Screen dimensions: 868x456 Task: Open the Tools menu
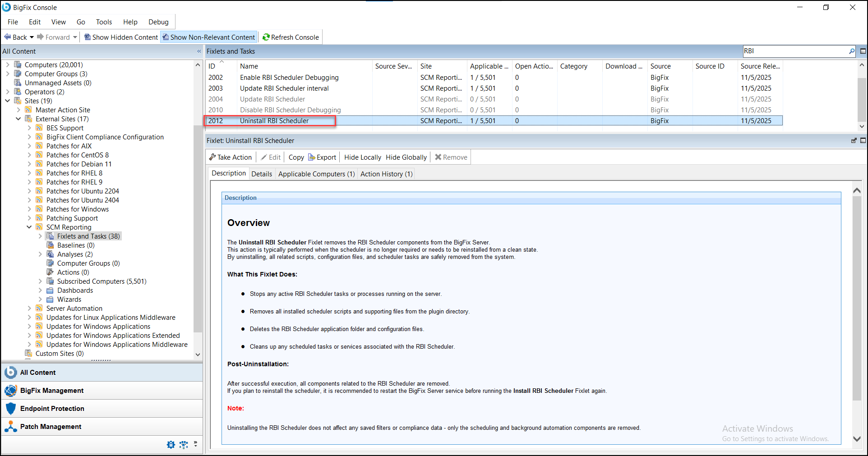click(x=103, y=22)
